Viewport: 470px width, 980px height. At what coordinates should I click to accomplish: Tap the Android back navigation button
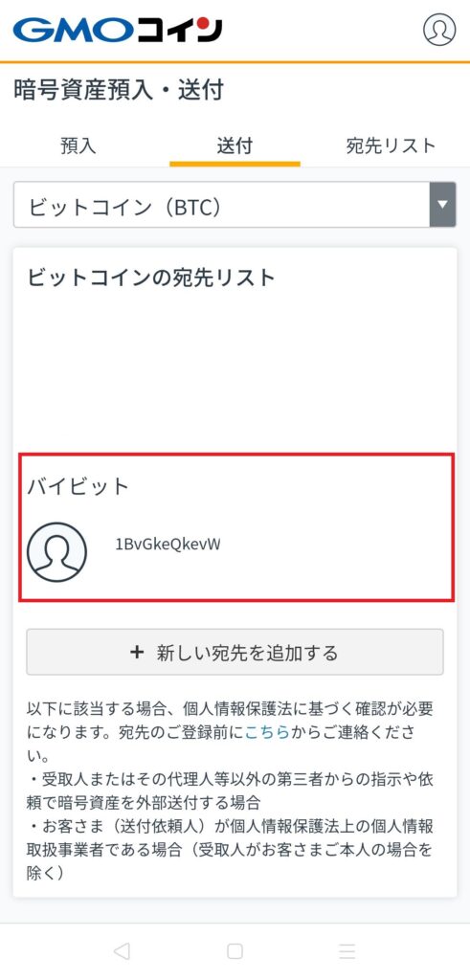[122, 951]
